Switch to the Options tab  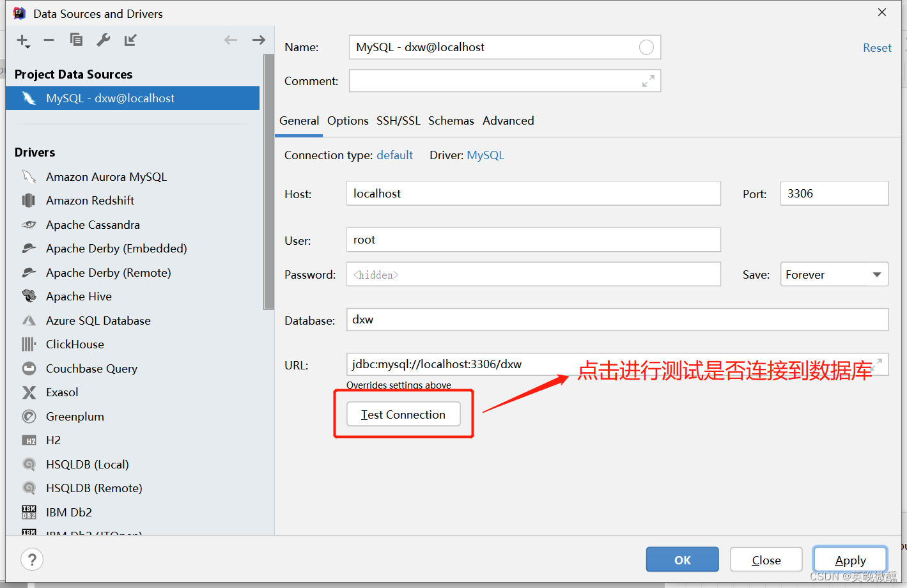[x=348, y=121]
